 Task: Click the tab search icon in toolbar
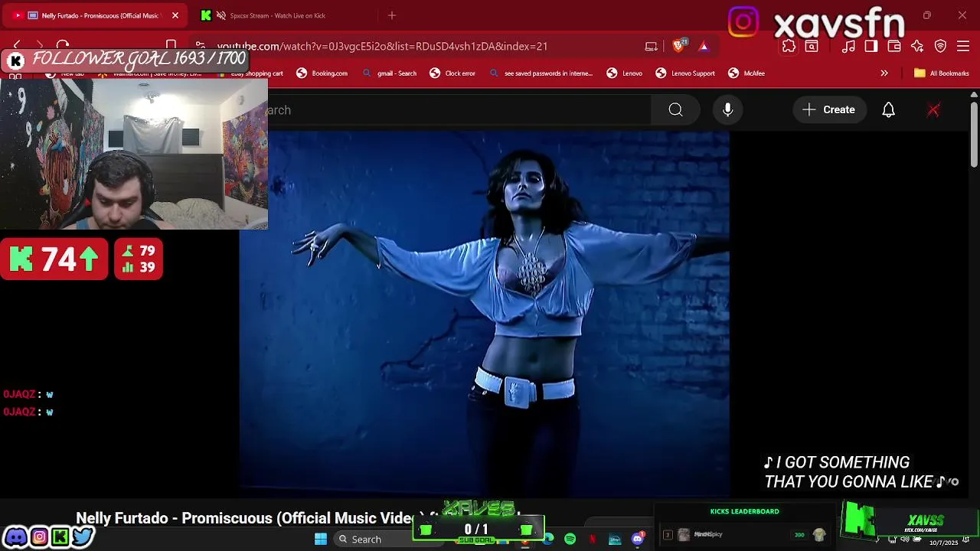click(x=812, y=47)
